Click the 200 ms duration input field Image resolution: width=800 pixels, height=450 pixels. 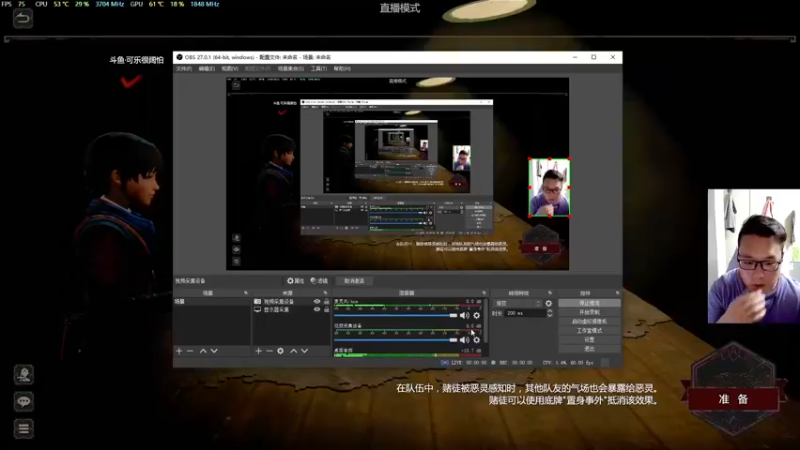click(526, 313)
